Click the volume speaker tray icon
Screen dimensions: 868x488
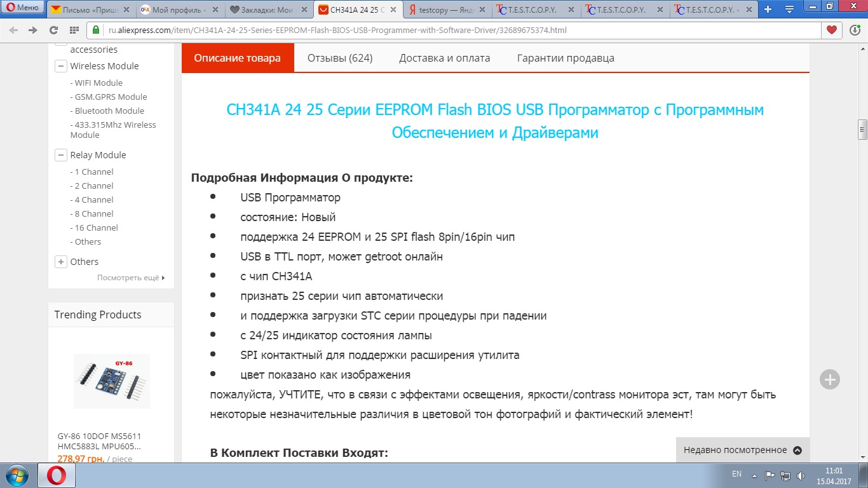coord(802,475)
